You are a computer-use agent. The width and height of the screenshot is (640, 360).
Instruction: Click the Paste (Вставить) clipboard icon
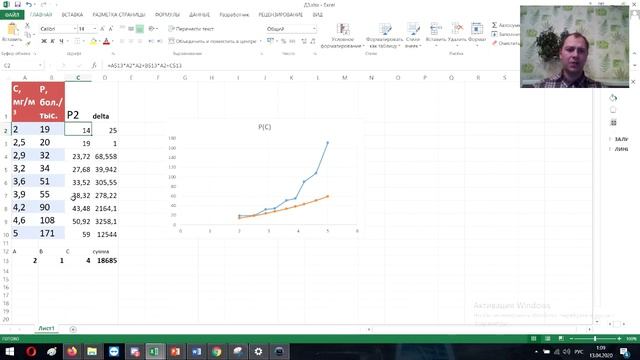(12, 30)
